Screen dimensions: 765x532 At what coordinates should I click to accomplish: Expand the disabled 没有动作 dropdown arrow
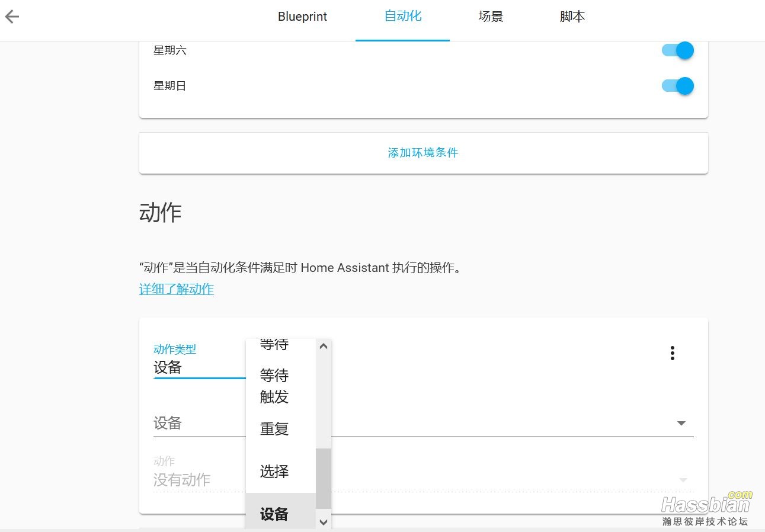(683, 480)
